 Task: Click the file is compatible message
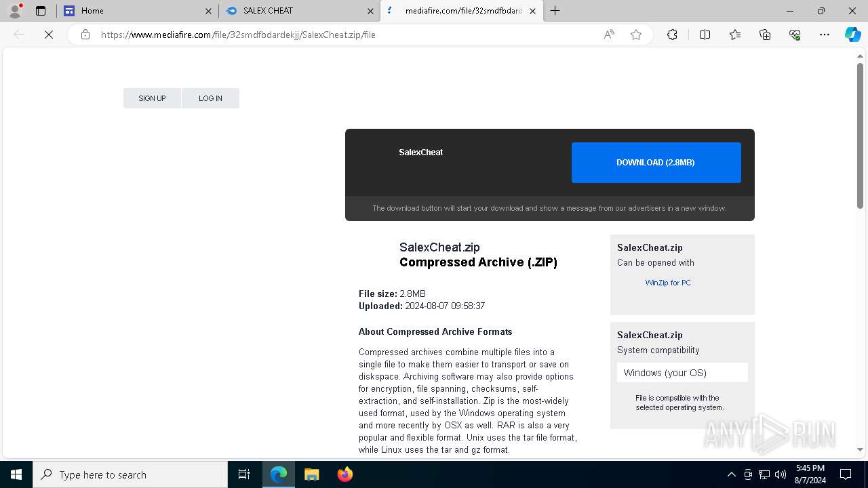(679, 403)
